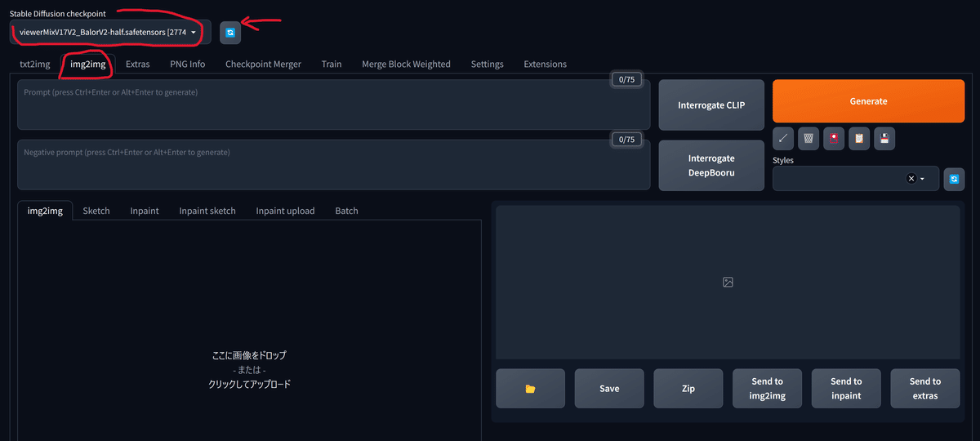Click the Zip button

click(x=688, y=389)
